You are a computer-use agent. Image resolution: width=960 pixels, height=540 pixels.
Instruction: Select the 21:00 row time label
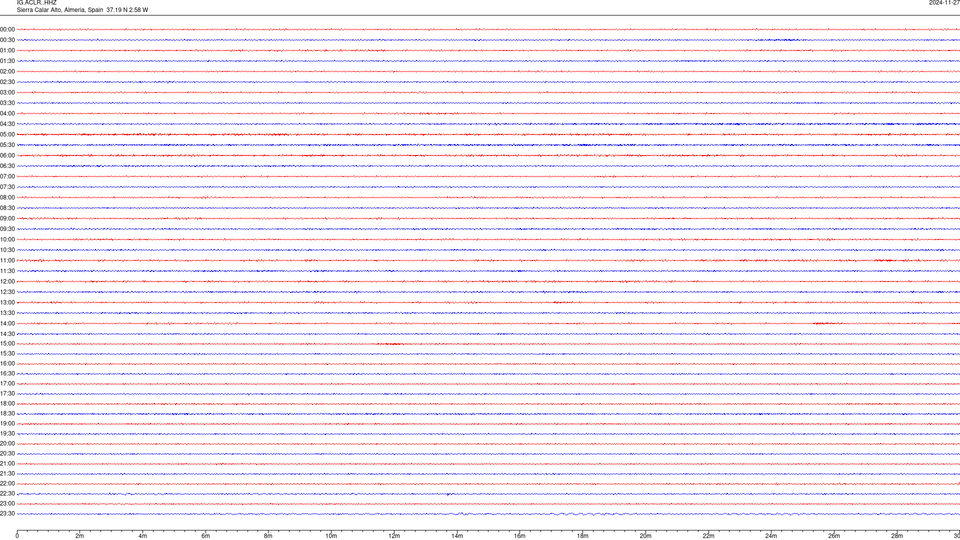click(7, 463)
